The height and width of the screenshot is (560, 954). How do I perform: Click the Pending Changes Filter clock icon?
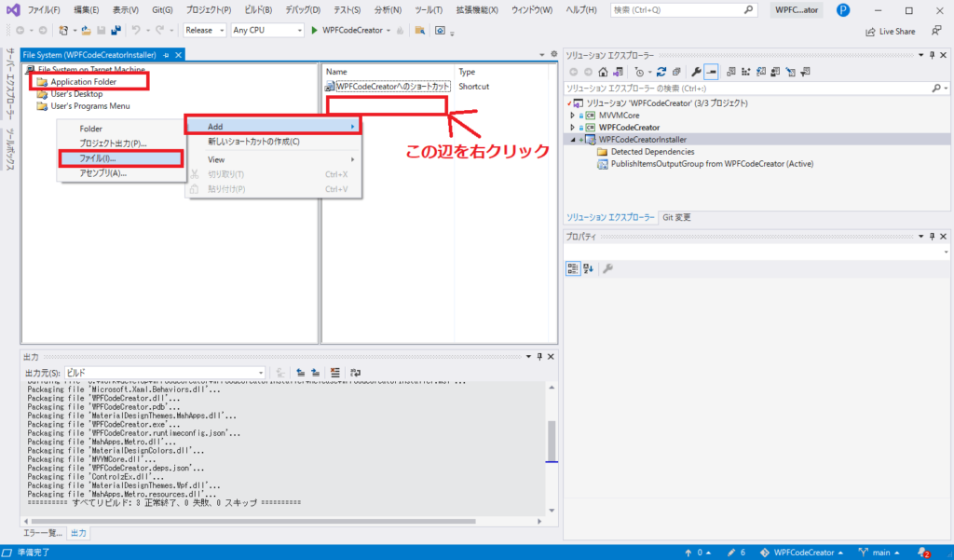pyautogui.click(x=639, y=72)
